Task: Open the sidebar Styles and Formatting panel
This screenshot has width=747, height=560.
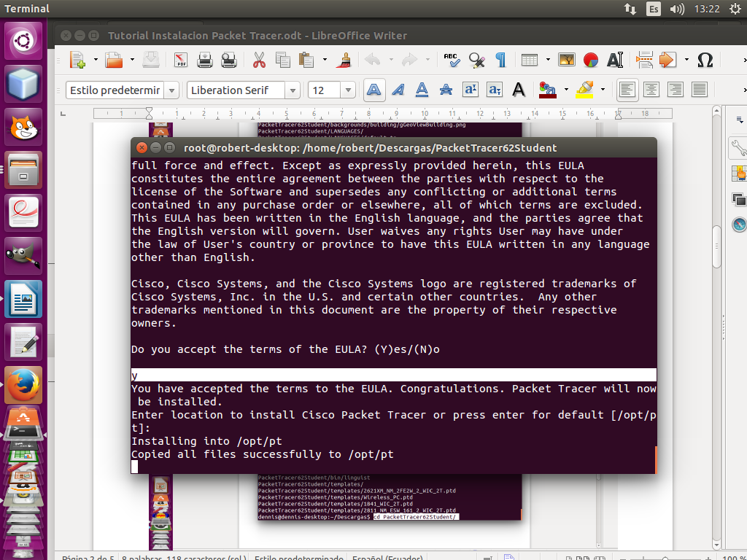Action: coord(740,174)
